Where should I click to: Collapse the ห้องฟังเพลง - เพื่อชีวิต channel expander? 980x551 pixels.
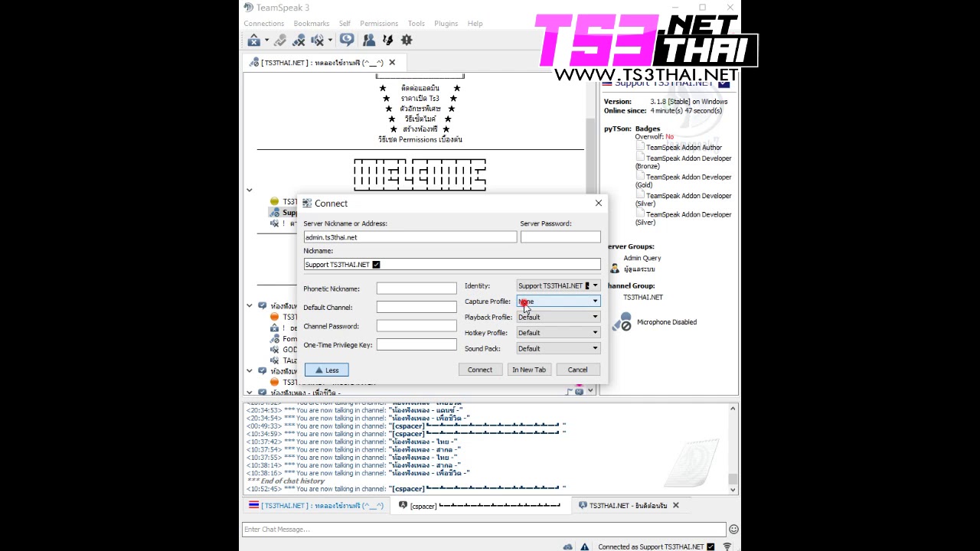249,392
